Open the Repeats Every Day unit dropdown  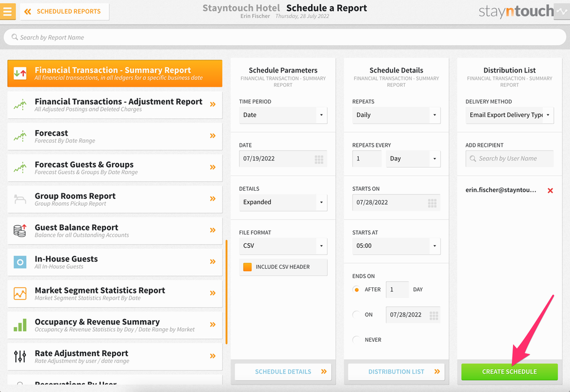tap(413, 159)
